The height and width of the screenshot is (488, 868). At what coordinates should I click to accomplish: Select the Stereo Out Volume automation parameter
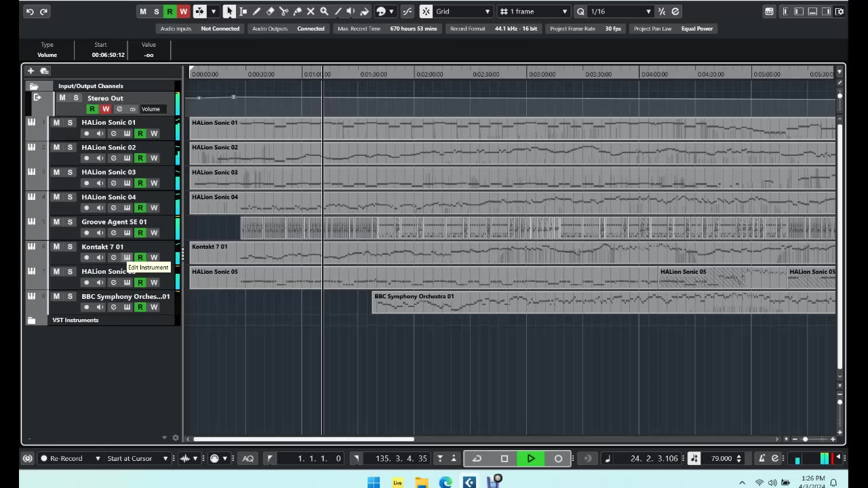(152, 109)
